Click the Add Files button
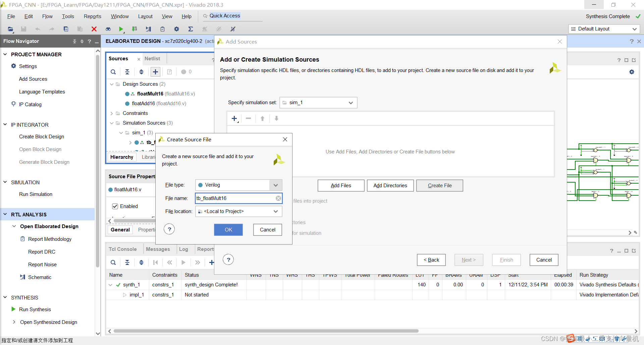 click(341, 186)
